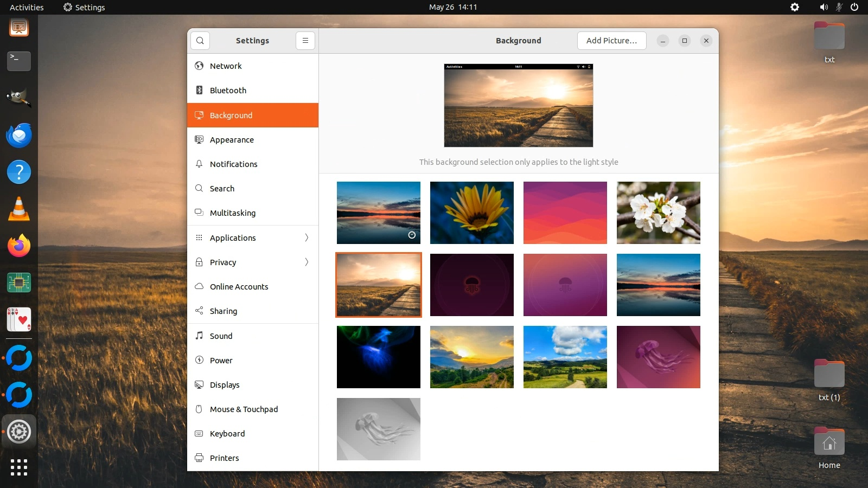The image size is (868, 488).
Task: Select the Network globe icon in sidebar
Action: [199, 66]
